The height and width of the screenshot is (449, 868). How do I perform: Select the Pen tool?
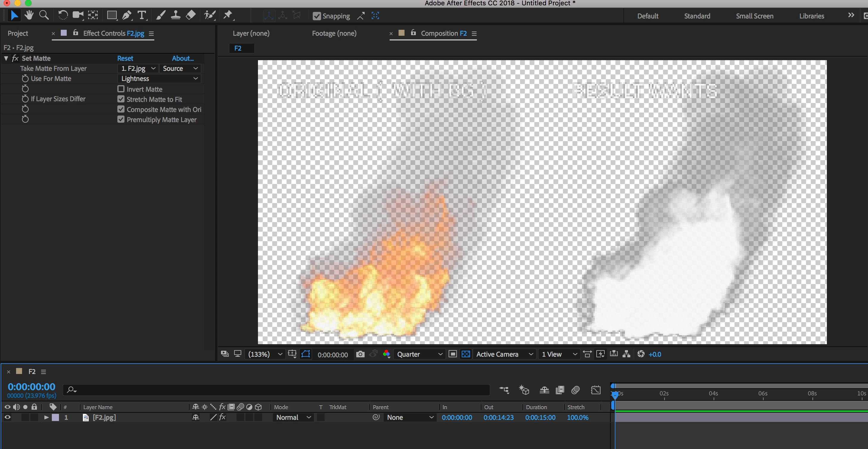click(127, 15)
